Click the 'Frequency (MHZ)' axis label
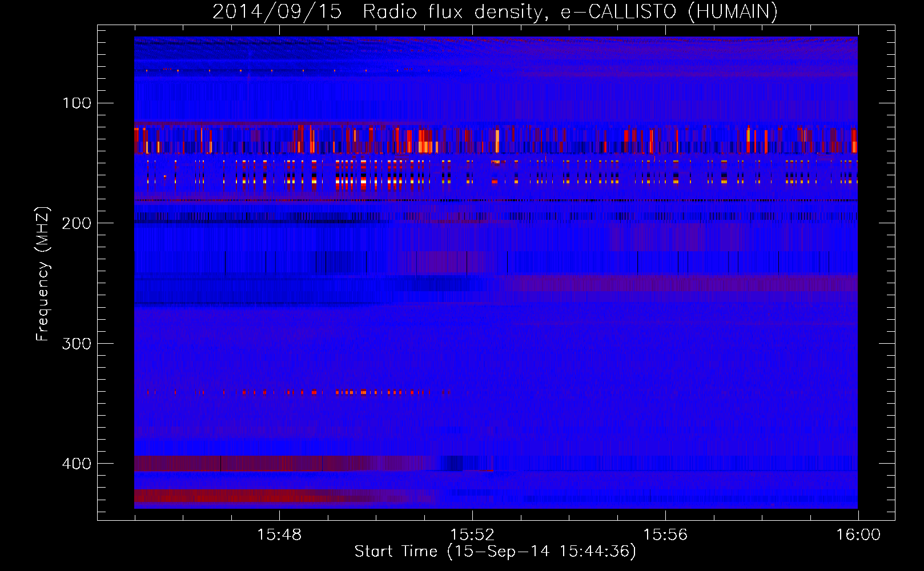This screenshot has width=924, height=571. click(43, 274)
